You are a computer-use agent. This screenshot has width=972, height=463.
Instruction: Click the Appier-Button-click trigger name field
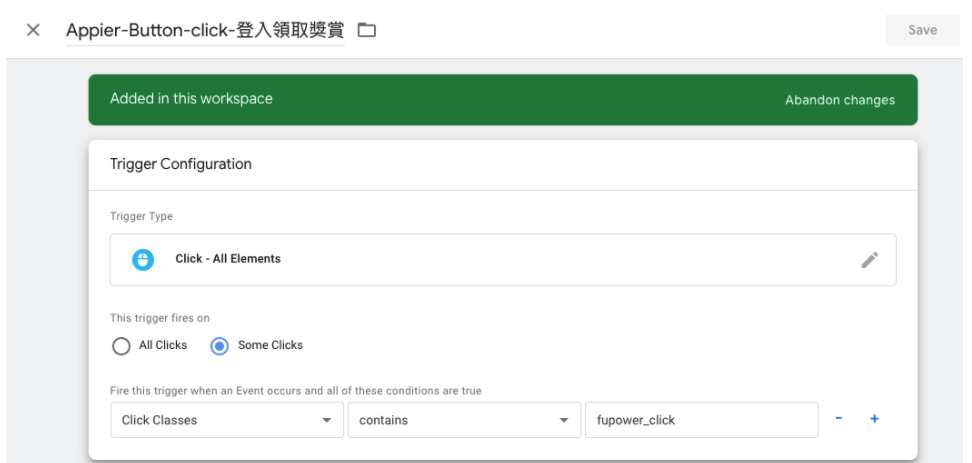pos(204,30)
